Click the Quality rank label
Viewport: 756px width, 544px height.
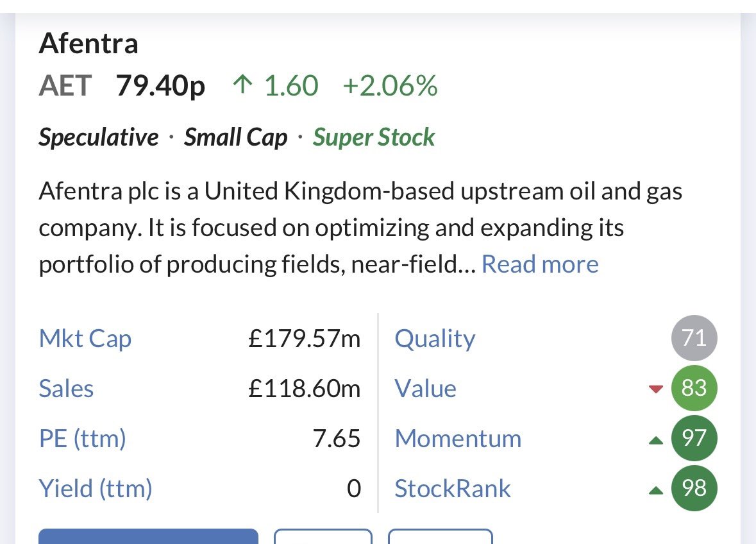pos(435,339)
